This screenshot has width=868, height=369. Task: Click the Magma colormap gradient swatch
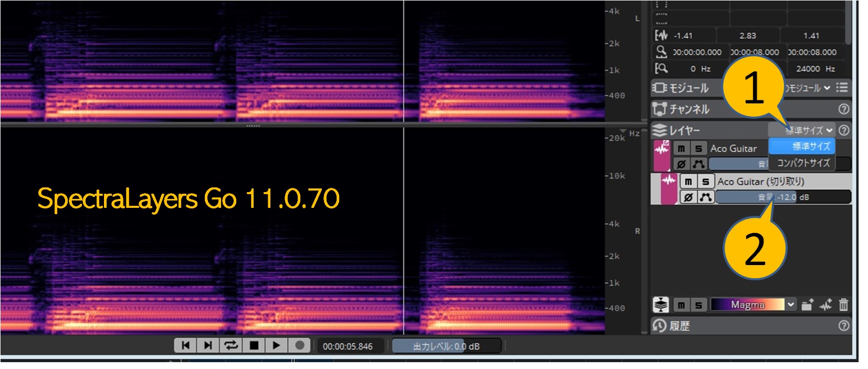(747, 305)
